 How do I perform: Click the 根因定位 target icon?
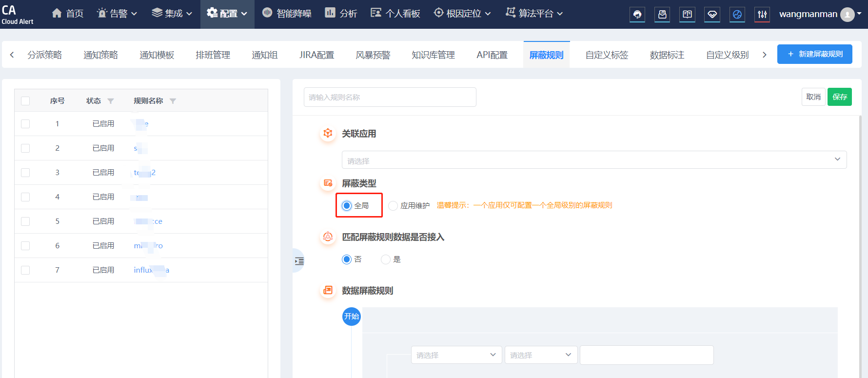(439, 13)
